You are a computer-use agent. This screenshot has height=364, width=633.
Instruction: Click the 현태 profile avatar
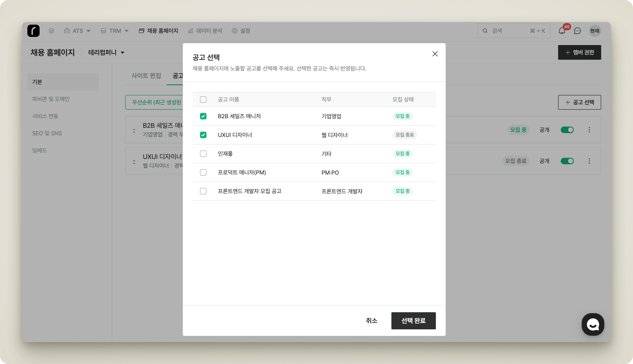[594, 31]
